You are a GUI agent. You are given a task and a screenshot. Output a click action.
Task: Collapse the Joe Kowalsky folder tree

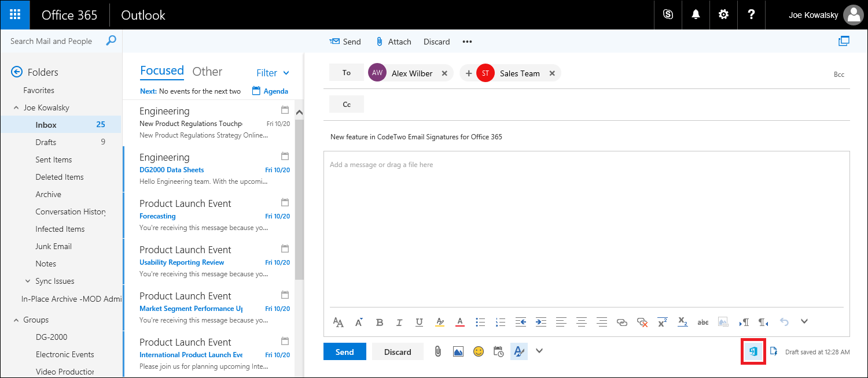[x=16, y=107]
